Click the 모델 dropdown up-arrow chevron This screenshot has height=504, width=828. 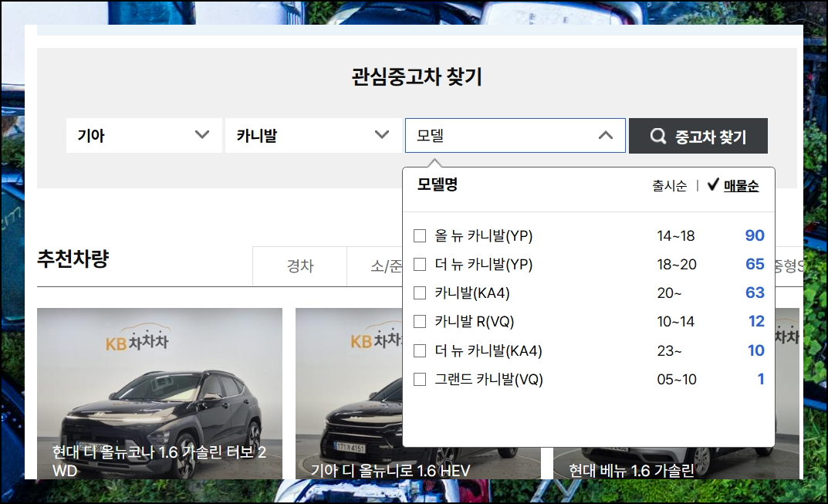pyautogui.click(x=606, y=135)
